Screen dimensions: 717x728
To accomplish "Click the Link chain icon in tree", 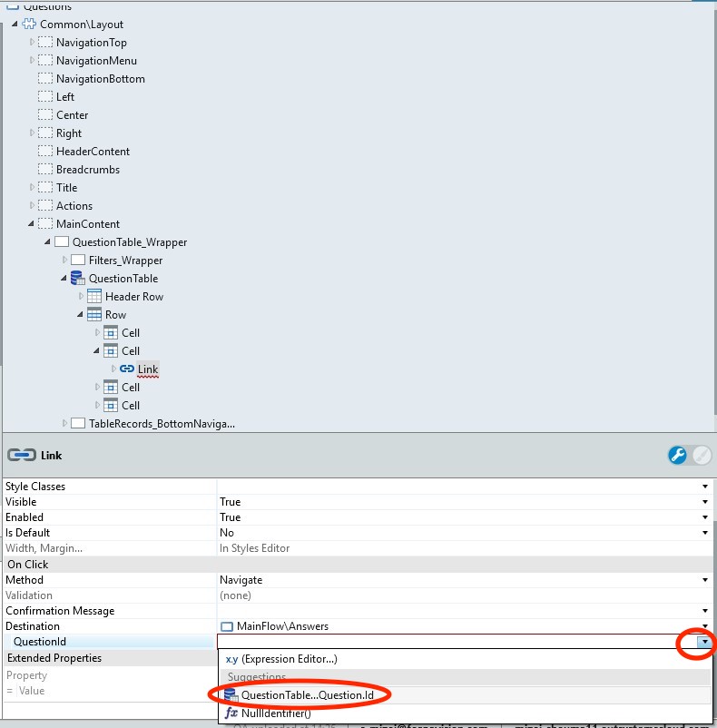I will pyautogui.click(x=127, y=369).
